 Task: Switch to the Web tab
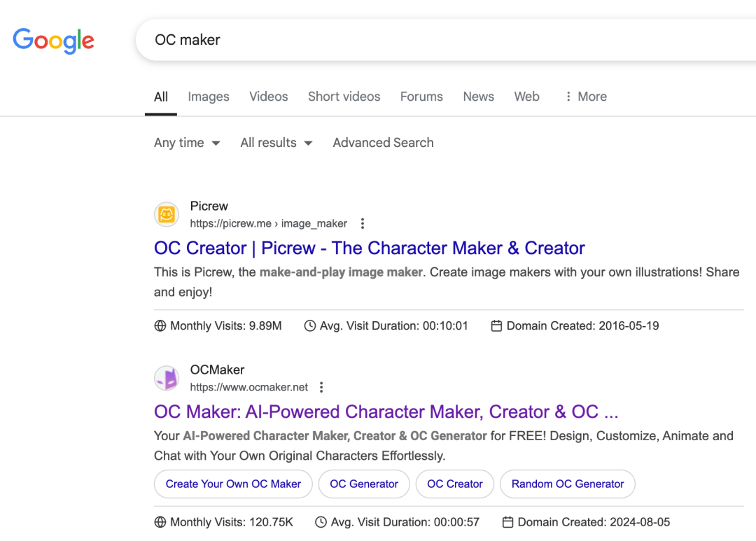click(x=526, y=97)
